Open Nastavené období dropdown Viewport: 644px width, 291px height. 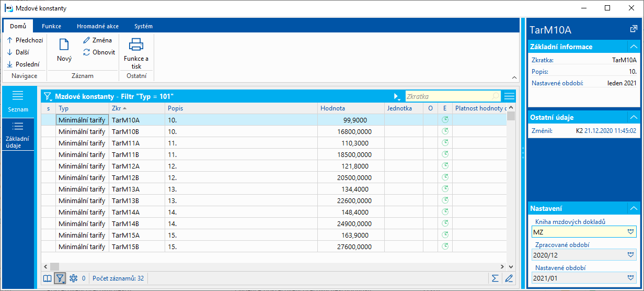pos(631,278)
